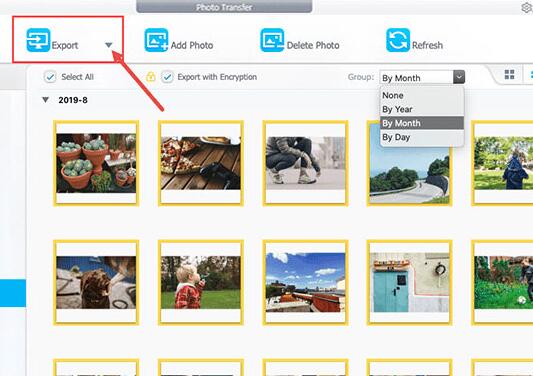
Task: Click the Delete Photo label
Action: coord(313,45)
